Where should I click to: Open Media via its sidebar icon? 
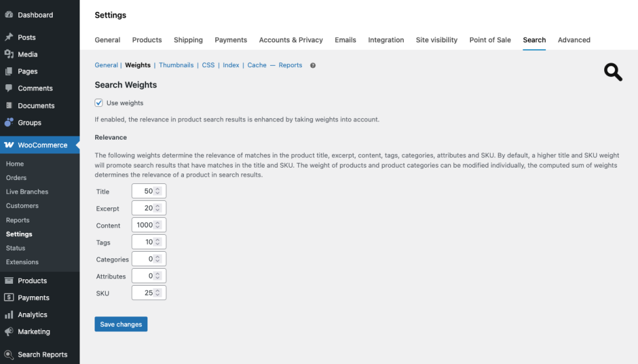9,54
